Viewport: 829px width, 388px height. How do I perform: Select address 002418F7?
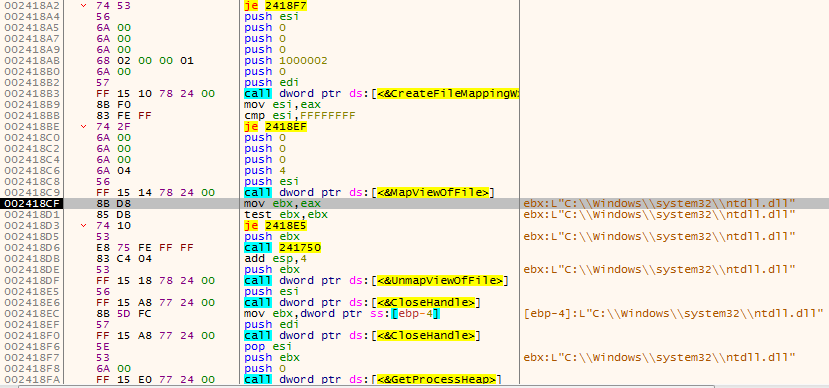pos(31,358)
